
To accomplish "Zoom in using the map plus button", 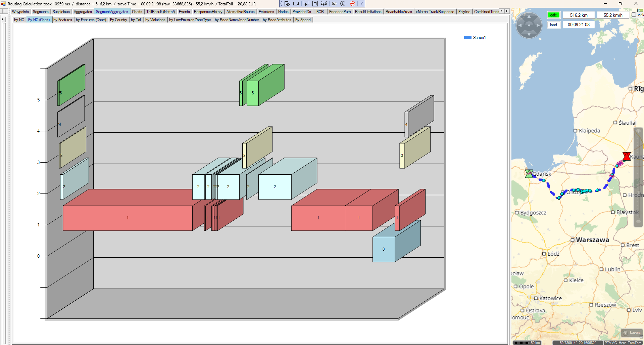I will 638,132.
